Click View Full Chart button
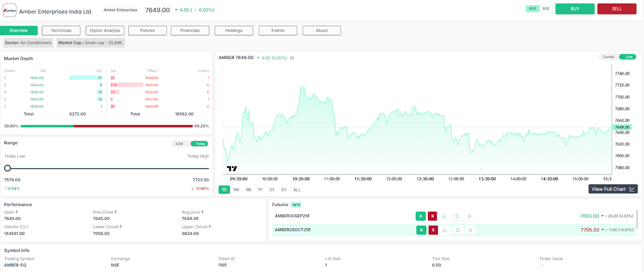This screenshot has width=644, height=272. 613,189
